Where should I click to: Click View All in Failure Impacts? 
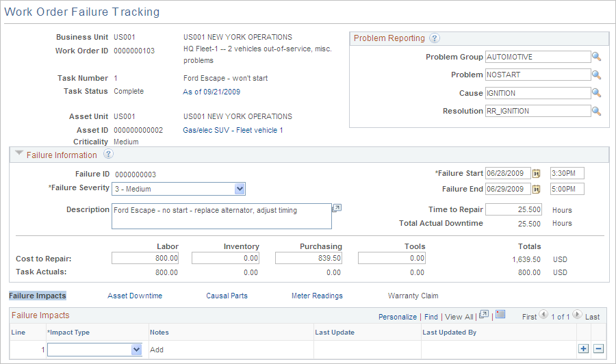tap(459, 317)
